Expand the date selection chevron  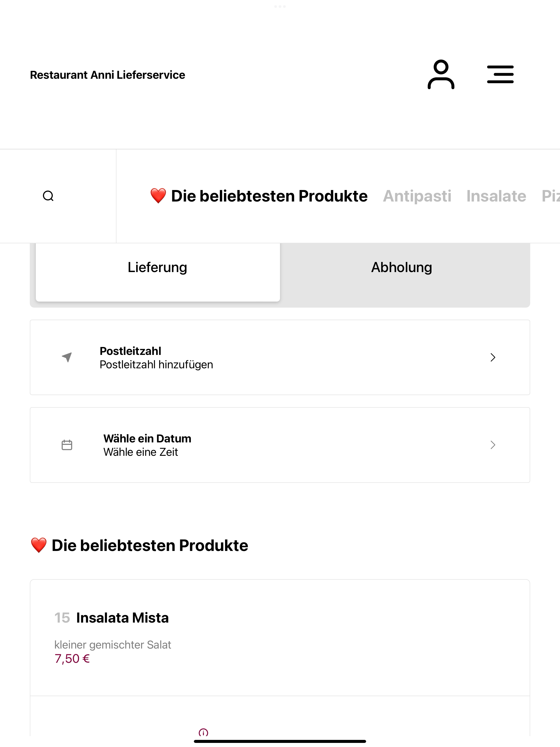tap(493, 445)
